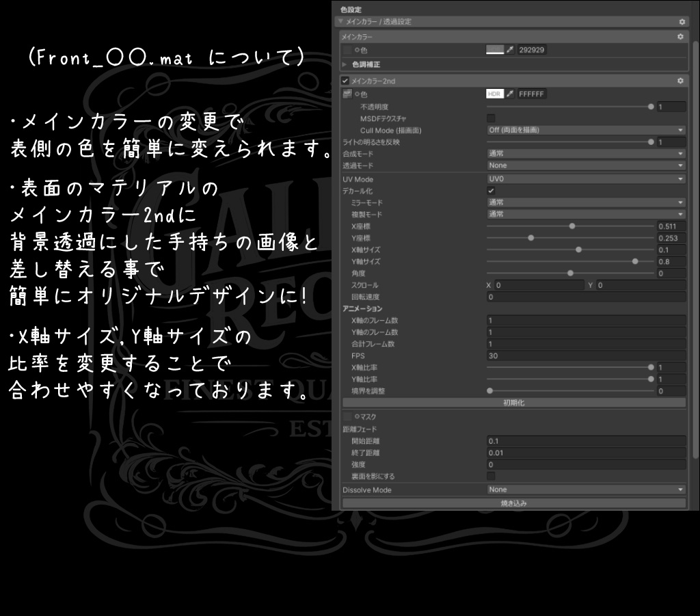
Task: Collapse the メインカラー / 透過設定 section
Action: (340, 21)
